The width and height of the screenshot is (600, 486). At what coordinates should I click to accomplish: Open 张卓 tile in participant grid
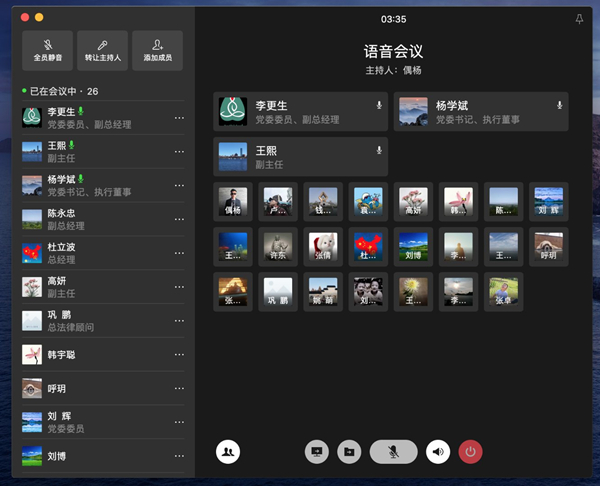point(504,292)
